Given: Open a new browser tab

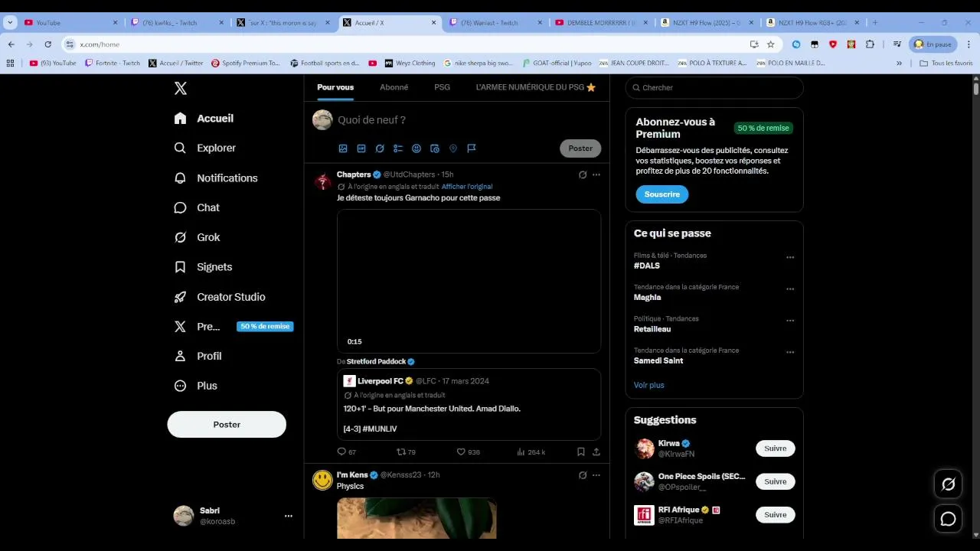Looking at the screenshot, I should point(875,23).
